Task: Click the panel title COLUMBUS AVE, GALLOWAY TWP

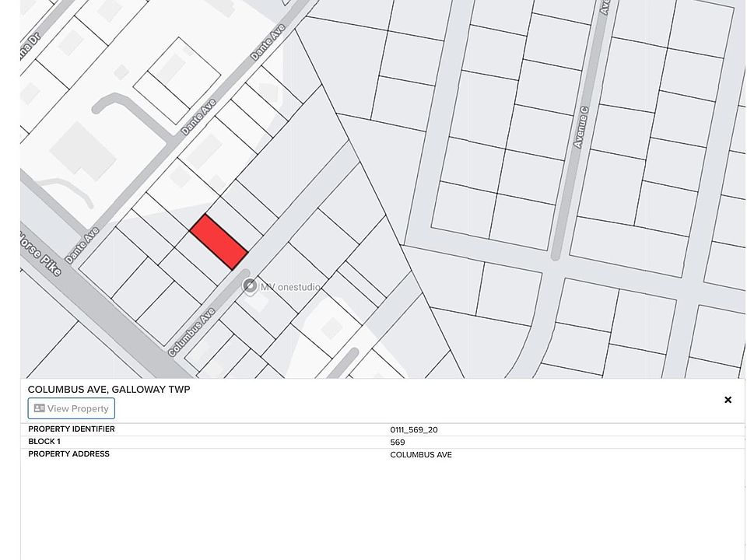Action: tap(109, 390)
